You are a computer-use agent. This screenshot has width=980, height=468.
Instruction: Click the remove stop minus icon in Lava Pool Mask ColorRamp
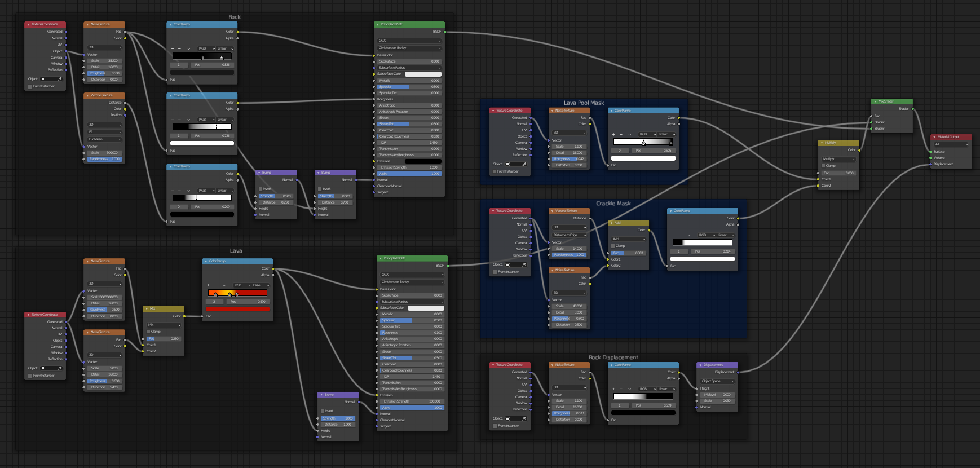point(621,134)
